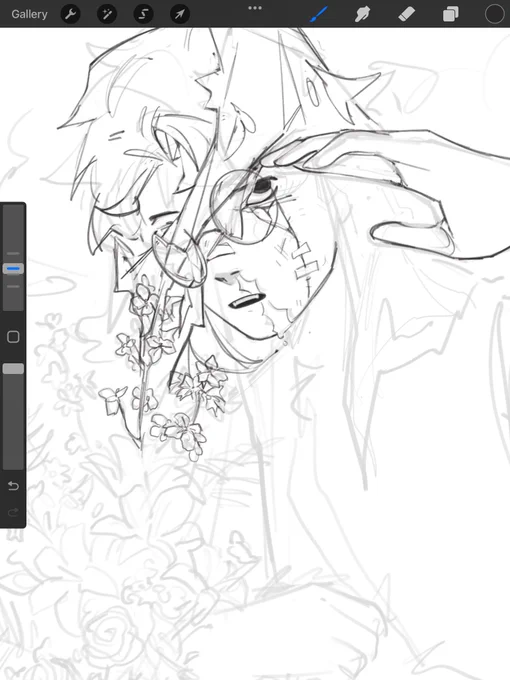This screenshot has width=510, height=680.
Task: Tap the three-dot multitasking menu
Action: (x=255, y=8)
